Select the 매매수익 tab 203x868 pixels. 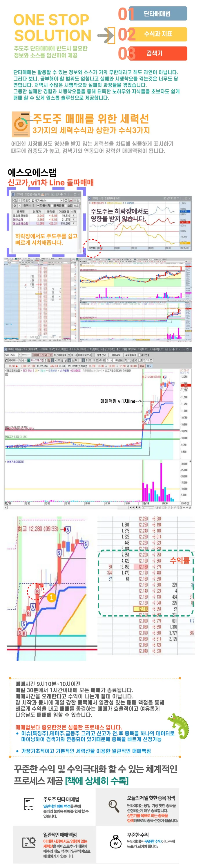[116, 355]
